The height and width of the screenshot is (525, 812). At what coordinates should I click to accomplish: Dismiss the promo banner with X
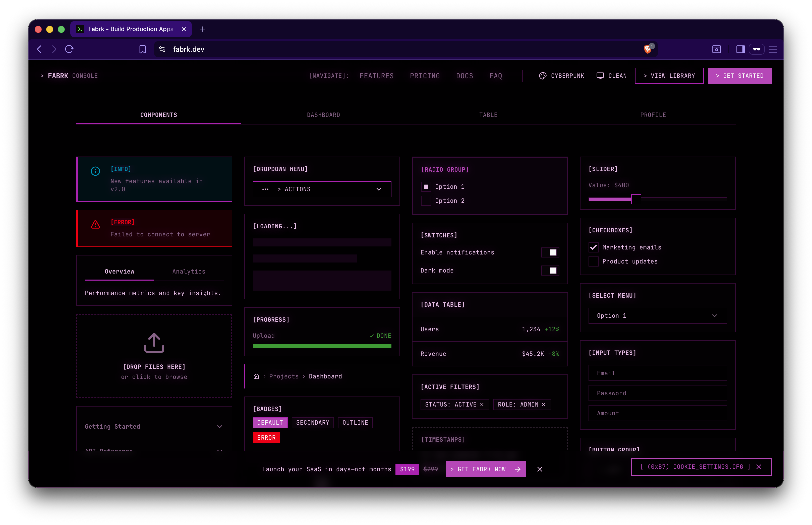(540, 470)
